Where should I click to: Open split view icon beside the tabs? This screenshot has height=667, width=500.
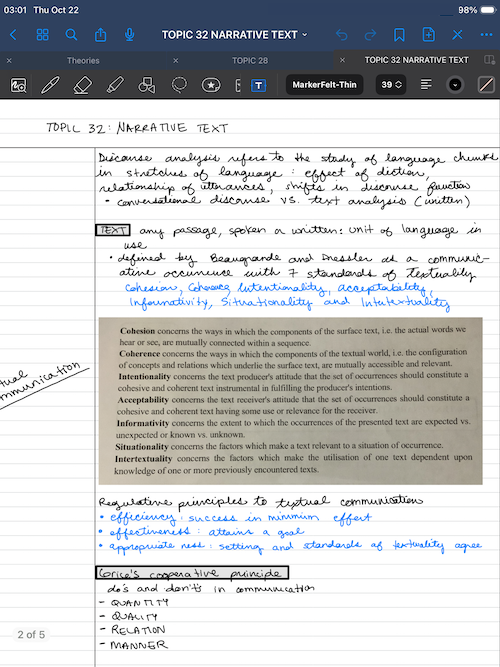pos(489,60)
